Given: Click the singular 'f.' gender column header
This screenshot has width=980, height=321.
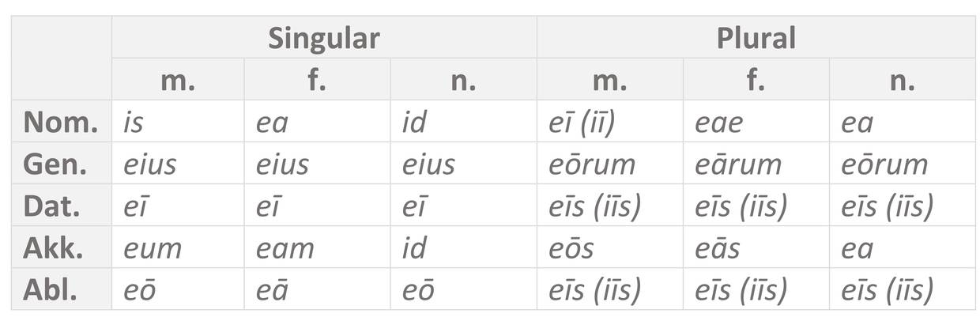Looking at the screenshot, I should (x=316, y=80).
